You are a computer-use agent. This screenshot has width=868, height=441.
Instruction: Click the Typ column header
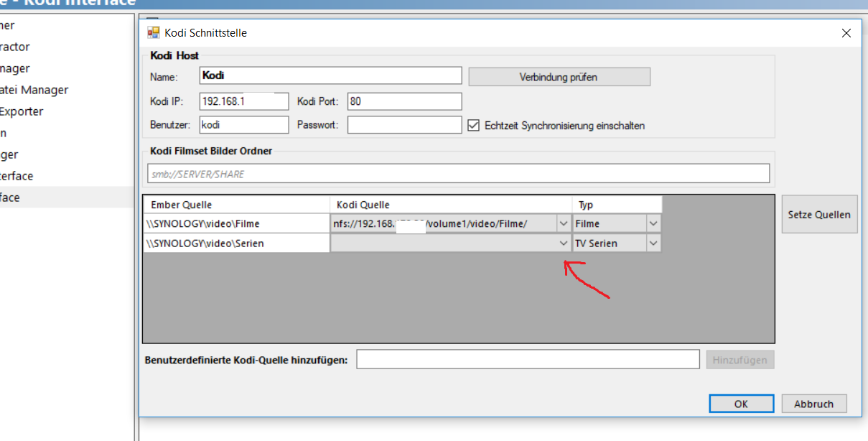click(617, 205)
